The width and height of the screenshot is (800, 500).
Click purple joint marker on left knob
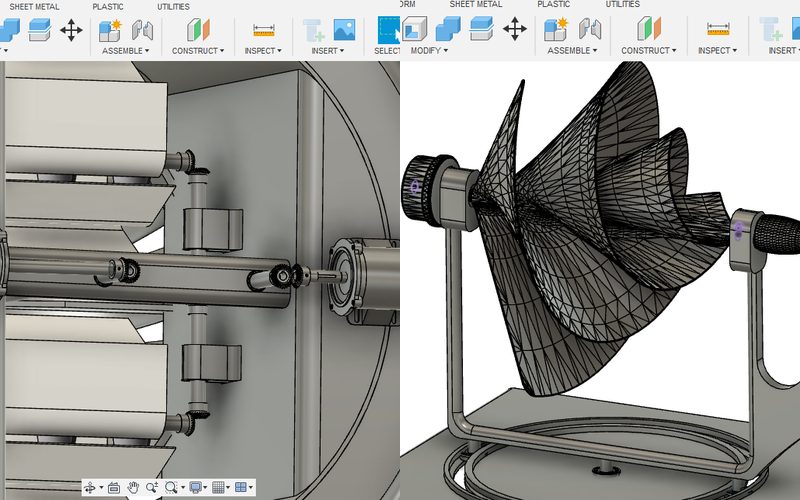pyautogui.click(x=415, y=187)
